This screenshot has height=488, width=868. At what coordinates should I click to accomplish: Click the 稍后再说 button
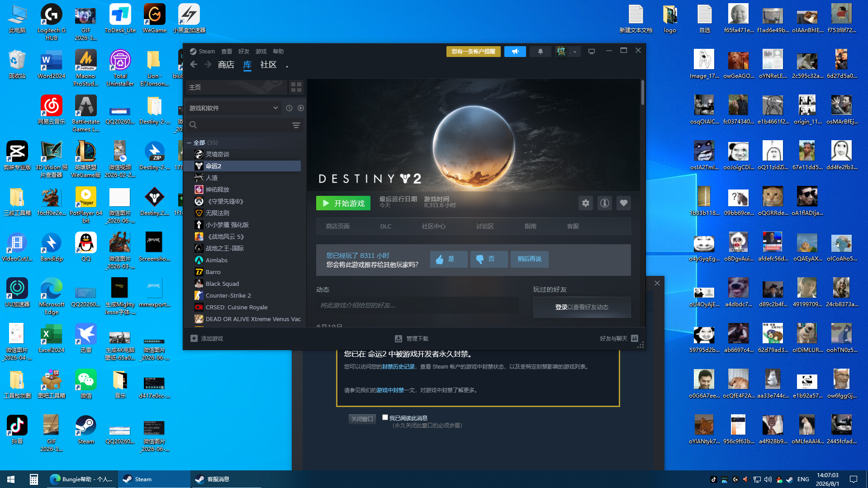530,259
